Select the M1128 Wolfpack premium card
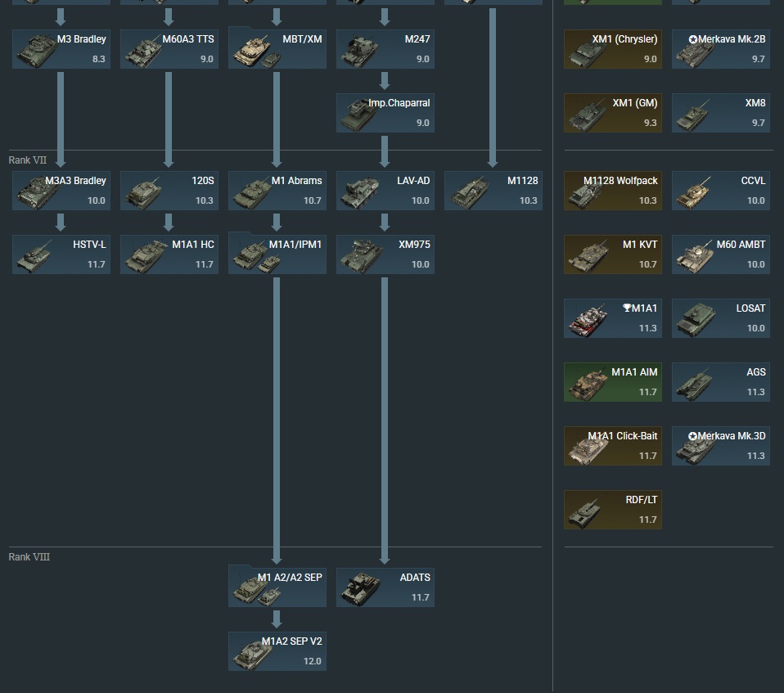This screenshot has width=784, height=693. click(x=612, y=190)
